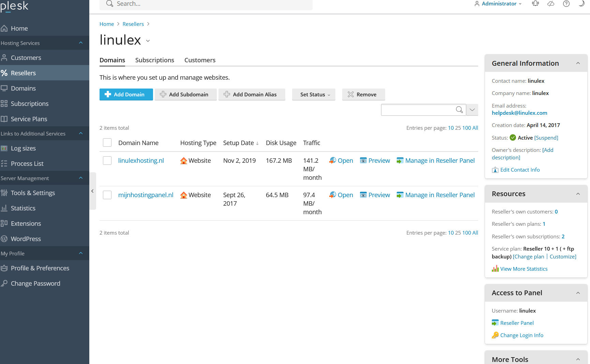Click the search magnifier in domain filter
The image size is (590, 364).
pyautogui.click(x=459, y=110)
